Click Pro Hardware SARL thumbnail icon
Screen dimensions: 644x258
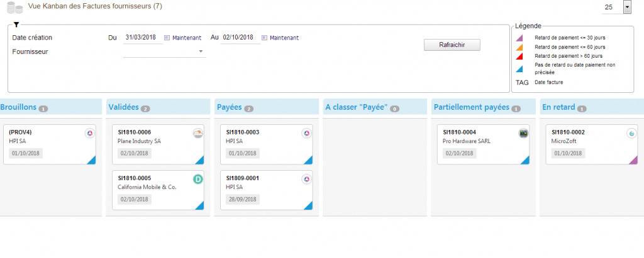pos(523,133)
